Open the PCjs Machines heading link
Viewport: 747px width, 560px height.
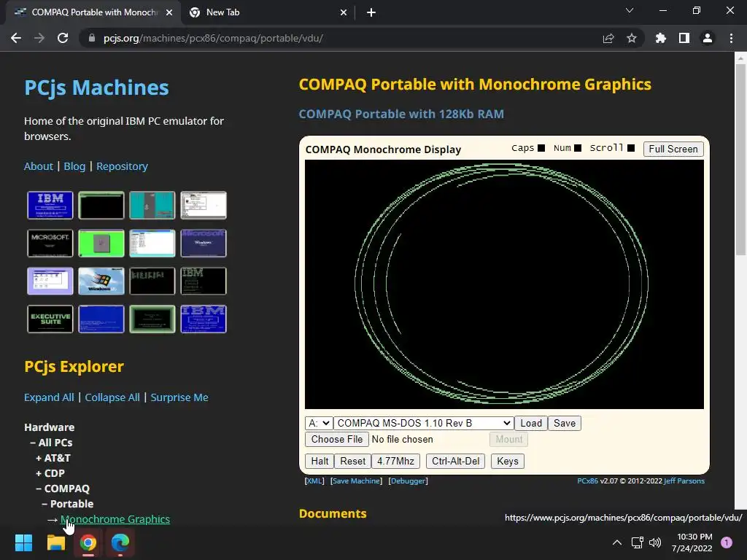point(97,87)
